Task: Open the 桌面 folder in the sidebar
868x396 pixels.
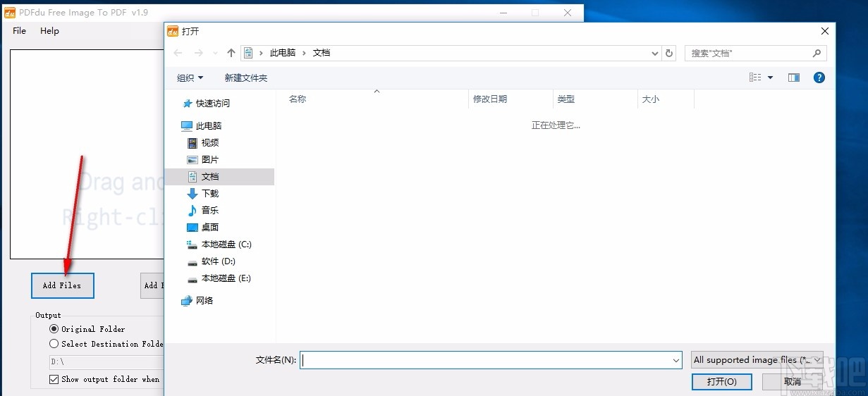Action: [x=210, y=227]
